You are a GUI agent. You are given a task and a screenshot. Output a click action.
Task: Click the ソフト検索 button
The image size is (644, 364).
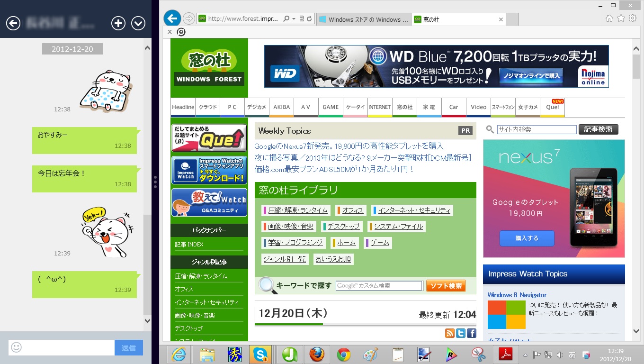pos(446,286)
